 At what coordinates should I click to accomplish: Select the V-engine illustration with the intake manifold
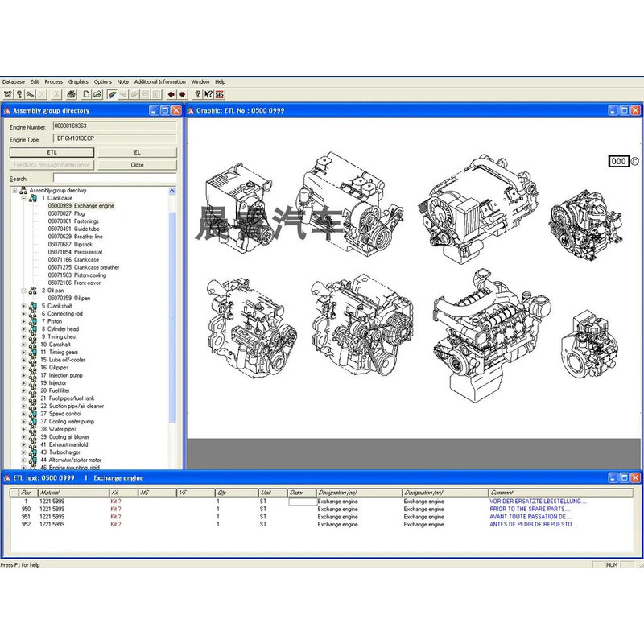[x=492, y=336]
